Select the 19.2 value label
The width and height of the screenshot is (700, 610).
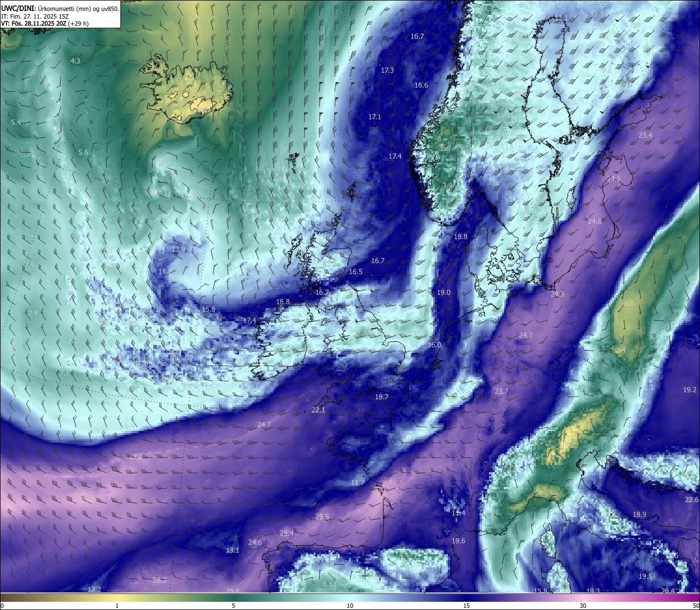[690, 390]
